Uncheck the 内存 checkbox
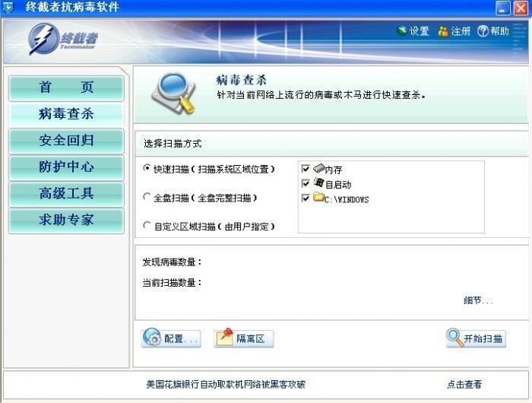532x403 pixels. pos(306,169)
